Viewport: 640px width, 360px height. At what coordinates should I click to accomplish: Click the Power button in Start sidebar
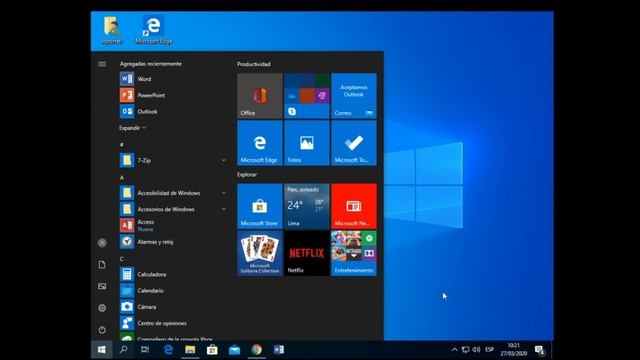tap(102, 329)
